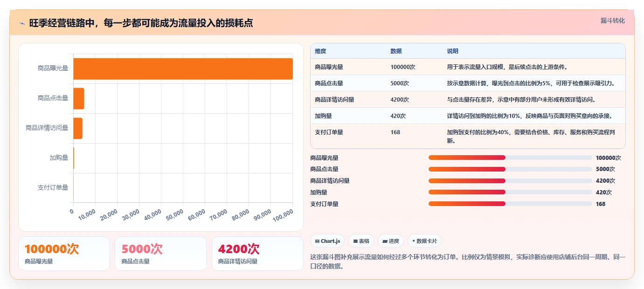Click the 支付订单量 label in the progress list
Image resolution: width=644 pixels, height=289 pixels.
coord(324,204)
